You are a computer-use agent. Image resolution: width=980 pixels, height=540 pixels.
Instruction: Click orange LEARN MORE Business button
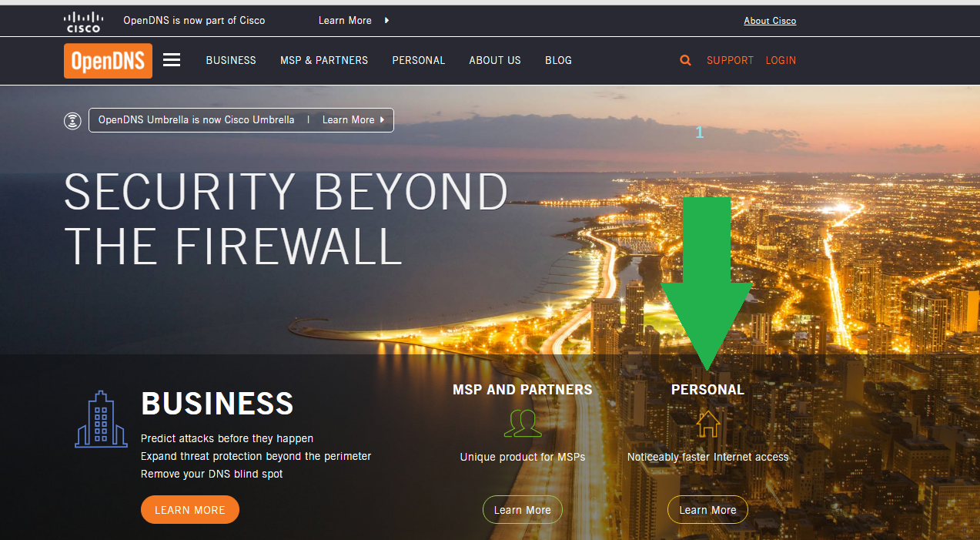coord(190,510)
